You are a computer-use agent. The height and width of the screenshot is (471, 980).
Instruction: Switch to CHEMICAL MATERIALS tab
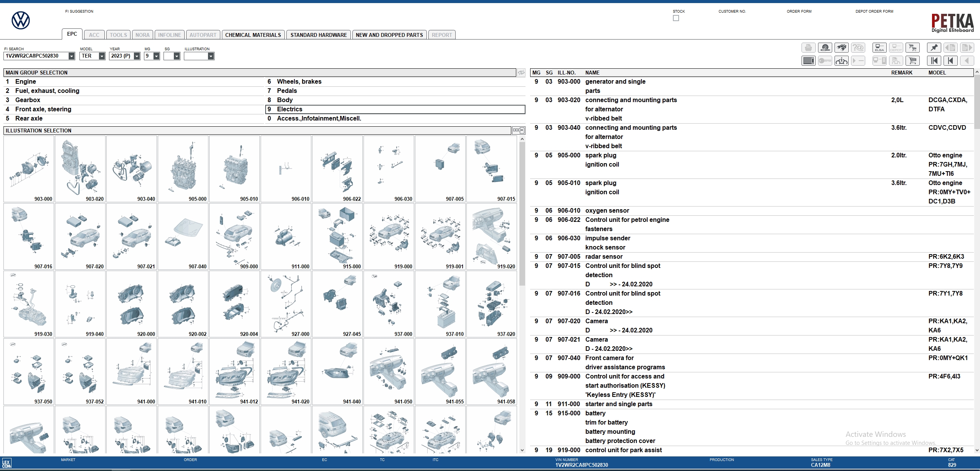pyautogui.click(x=253, y=35)
